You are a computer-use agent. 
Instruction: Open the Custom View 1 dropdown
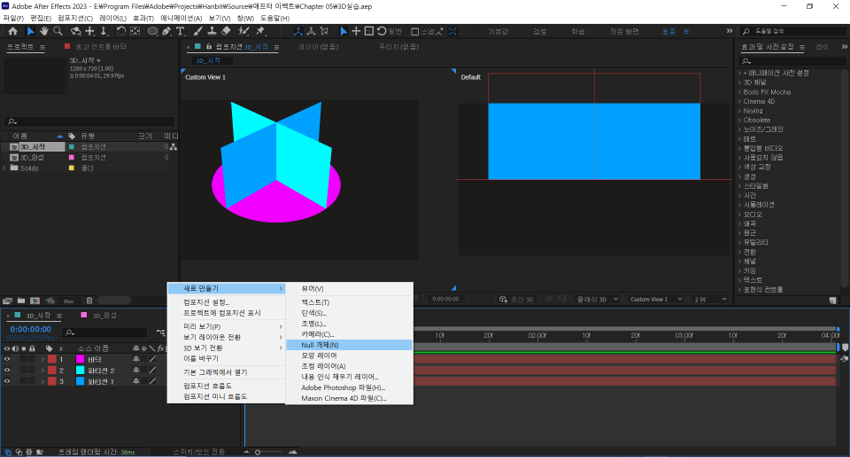click(x=656, y=299)
